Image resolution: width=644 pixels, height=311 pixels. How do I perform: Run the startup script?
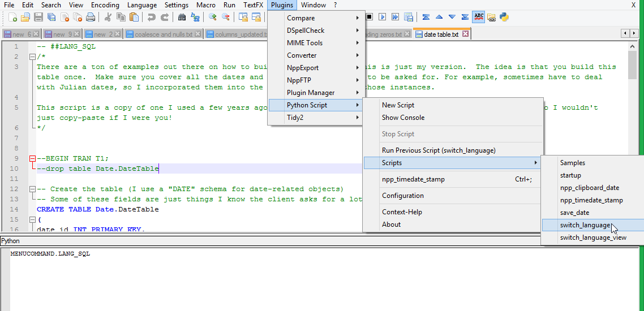tap(593, 175)
